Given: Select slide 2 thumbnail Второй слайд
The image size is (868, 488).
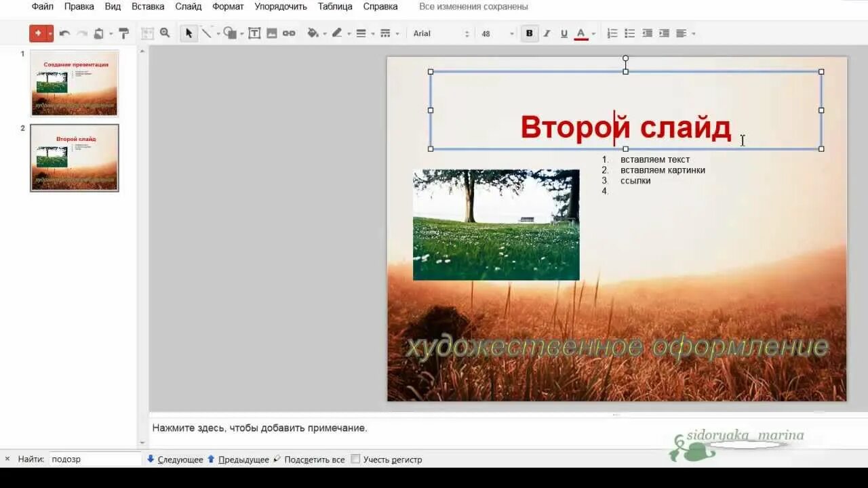Looking at the screenshot, I should point(75,157).
